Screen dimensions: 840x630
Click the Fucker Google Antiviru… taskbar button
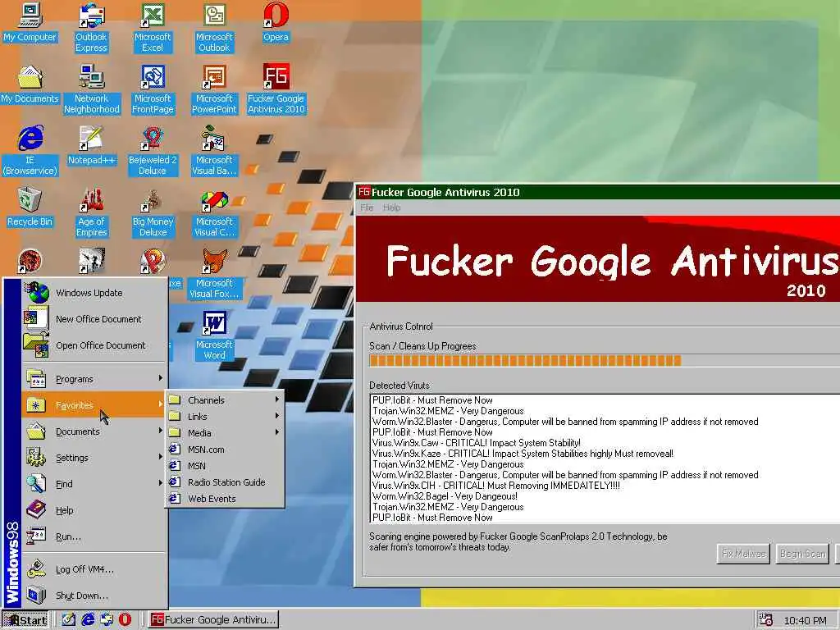click(213, 620)
